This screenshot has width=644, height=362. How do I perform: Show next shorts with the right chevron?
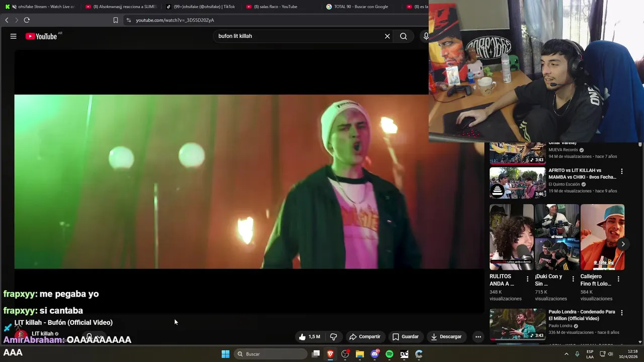(x=623, y=244)
